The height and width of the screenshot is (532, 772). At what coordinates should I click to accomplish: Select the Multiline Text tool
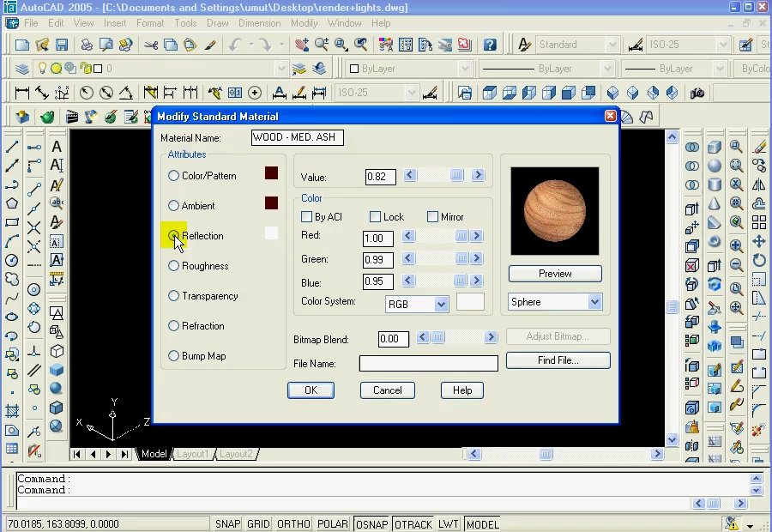(x=56, y=146)
